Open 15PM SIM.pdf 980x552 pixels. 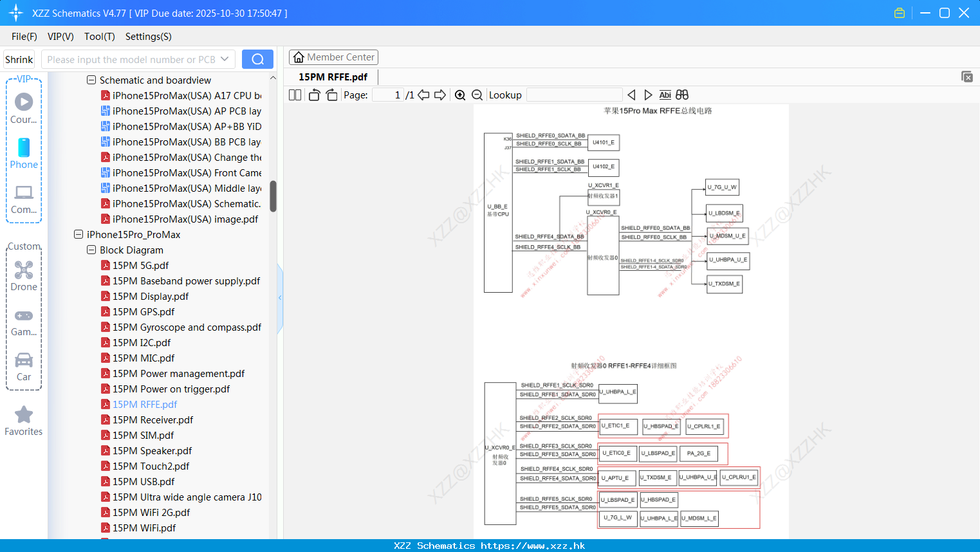tap(138, 436)
